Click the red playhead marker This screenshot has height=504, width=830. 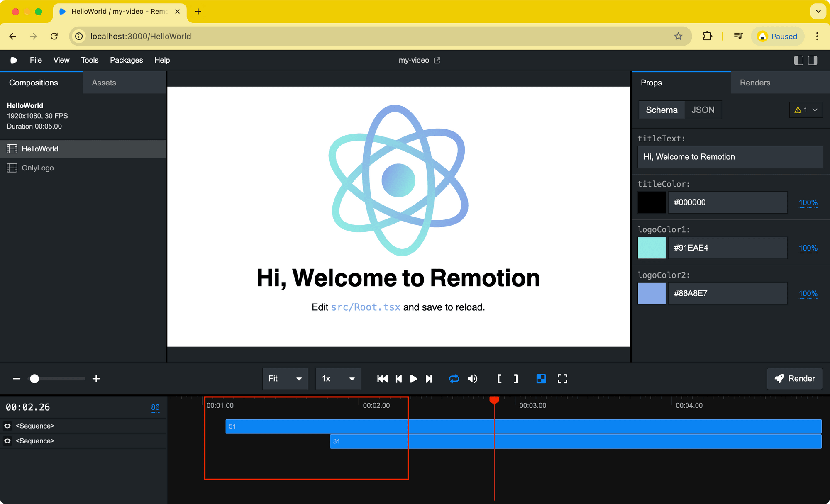[494, 401]
